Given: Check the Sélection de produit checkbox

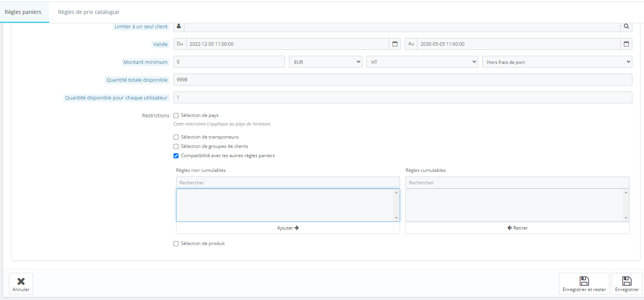Looking at the screenshot, I should (176, 243).
